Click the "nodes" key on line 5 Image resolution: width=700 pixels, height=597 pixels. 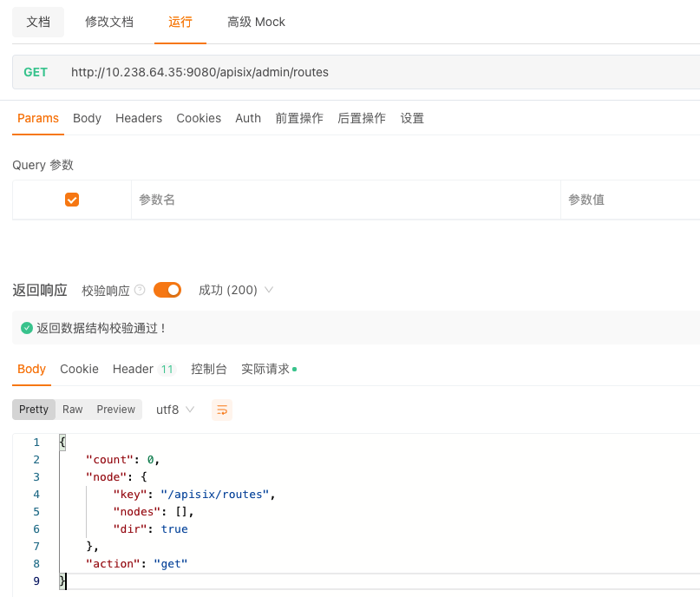click(136, 512)
